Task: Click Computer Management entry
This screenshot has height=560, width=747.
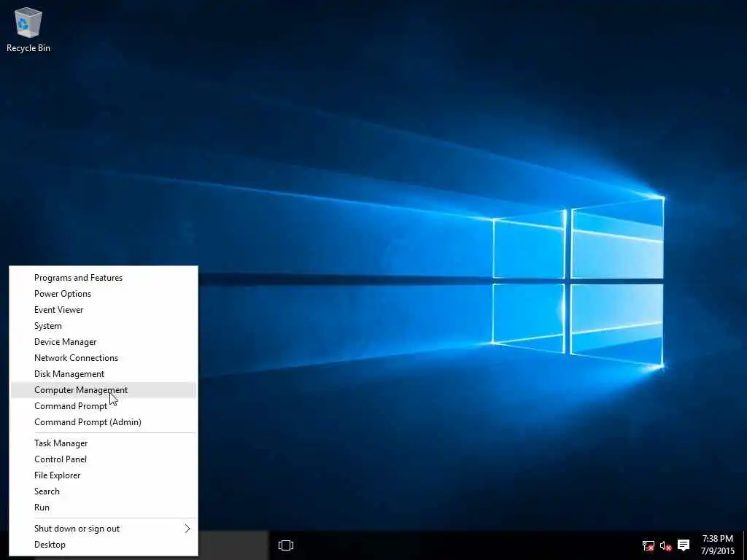Action: pos(104,390)
